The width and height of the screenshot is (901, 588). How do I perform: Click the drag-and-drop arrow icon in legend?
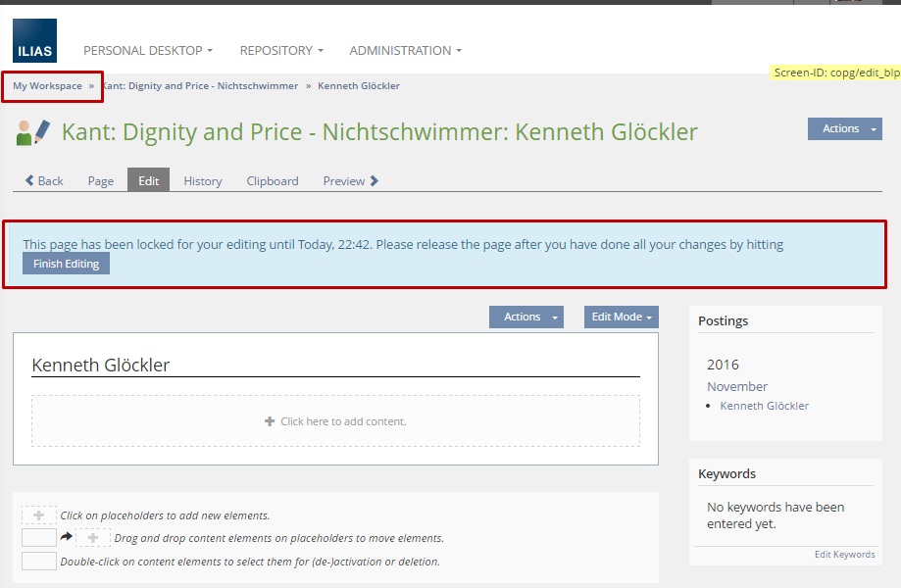pyautogui.click(x=67, y=537)
